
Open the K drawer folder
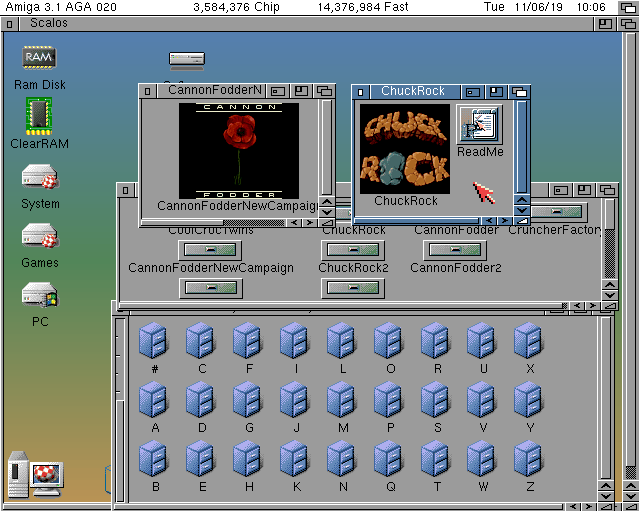click(x=294, y=458)
